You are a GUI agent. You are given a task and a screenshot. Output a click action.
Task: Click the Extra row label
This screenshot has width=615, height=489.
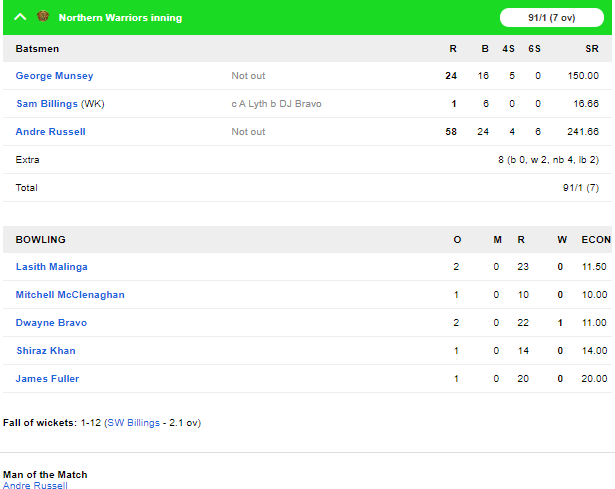point(27,160)
